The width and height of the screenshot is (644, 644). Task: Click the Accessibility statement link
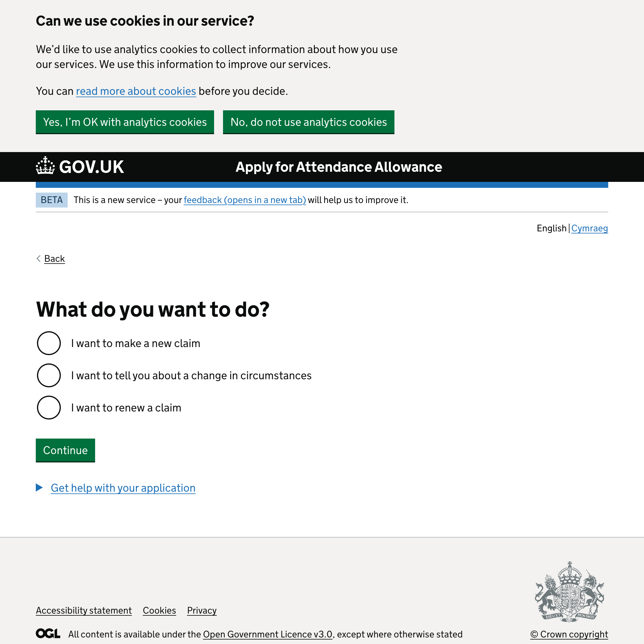tap(83, 610)
